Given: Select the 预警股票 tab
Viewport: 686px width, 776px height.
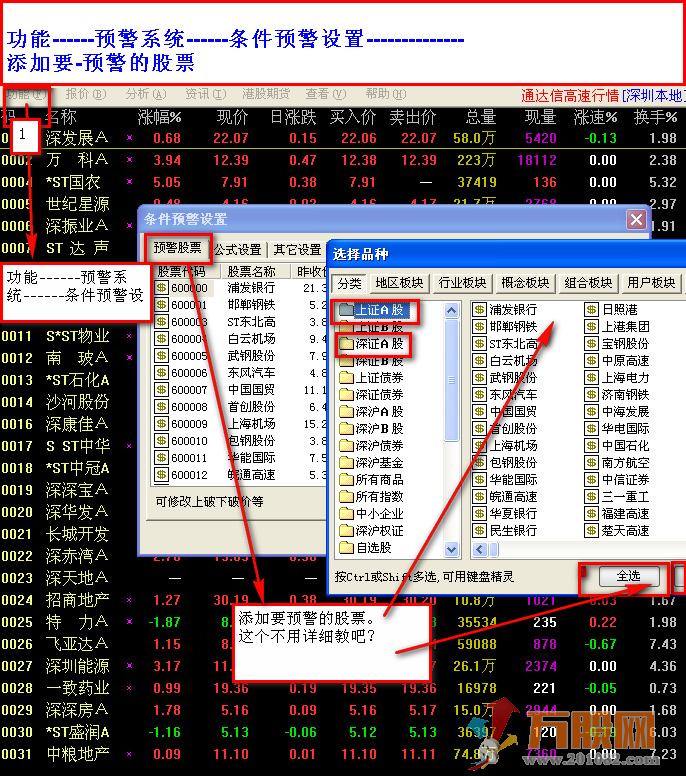Looking at the screenshot, I should 178,247.
